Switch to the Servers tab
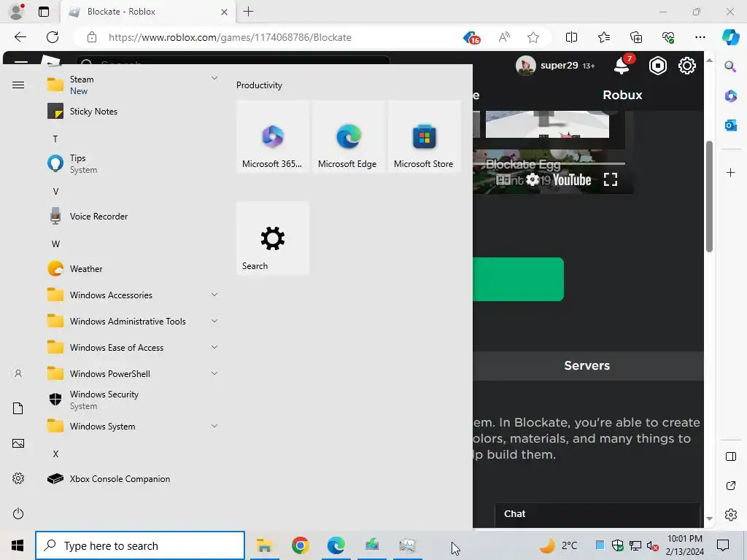The image size is (747, 560). pyautogui.click(x=587, y=365)
